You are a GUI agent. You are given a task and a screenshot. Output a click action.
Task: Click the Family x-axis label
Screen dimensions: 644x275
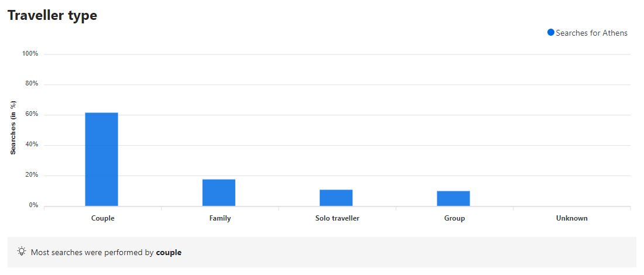220,218
